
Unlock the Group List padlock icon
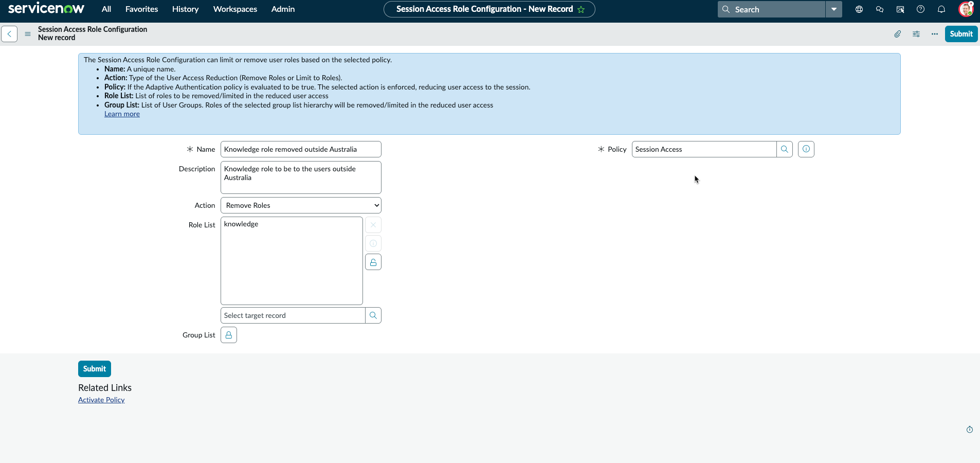coord(229,335)
